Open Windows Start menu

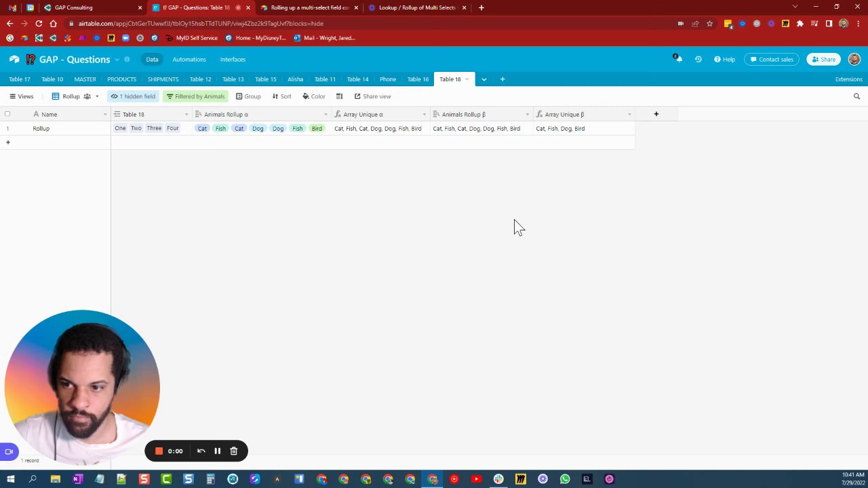tap(10, 479)
